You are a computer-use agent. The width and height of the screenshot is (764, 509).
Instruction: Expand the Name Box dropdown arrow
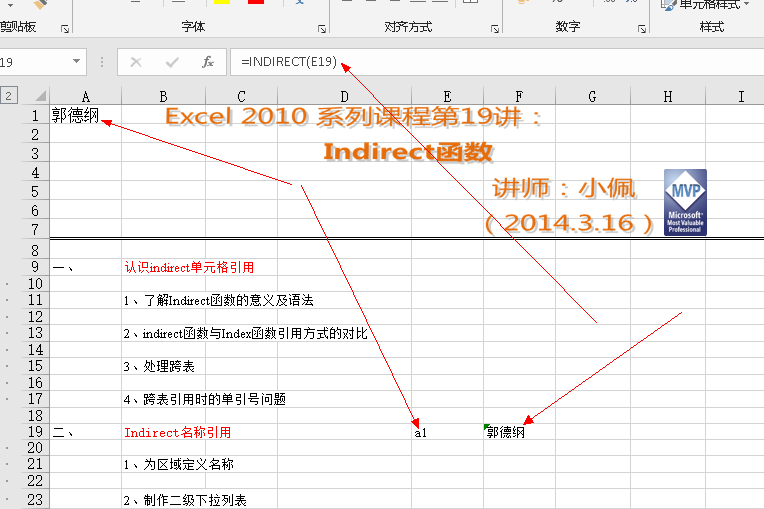point(76,61)
